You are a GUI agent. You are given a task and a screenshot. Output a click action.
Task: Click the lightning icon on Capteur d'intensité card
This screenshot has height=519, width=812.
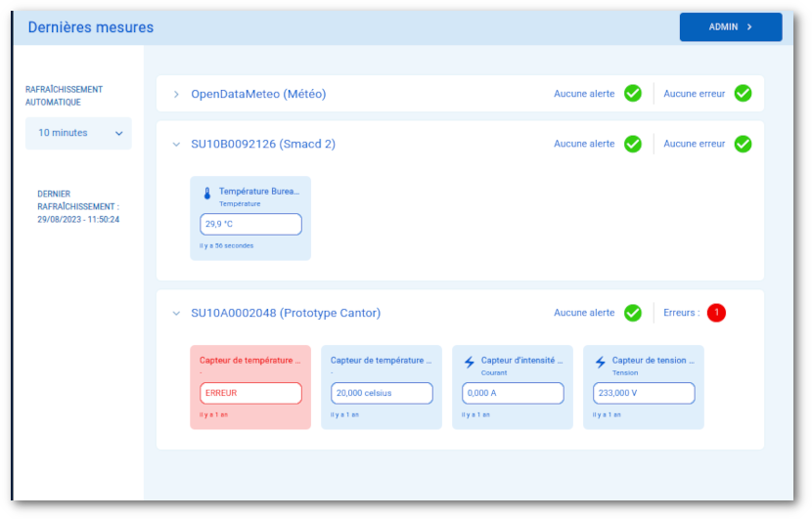[x=469, y=363]
